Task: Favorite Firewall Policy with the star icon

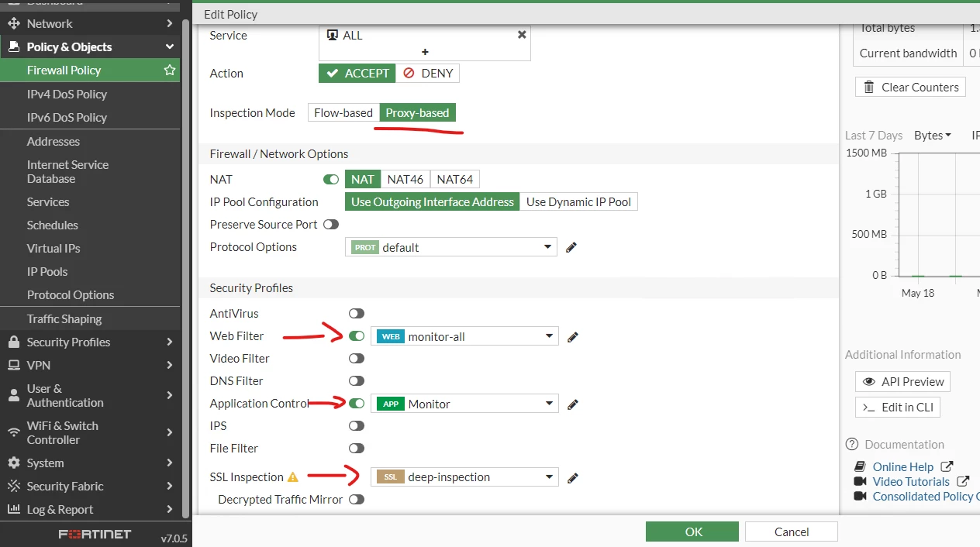Action: coord(169,71)
